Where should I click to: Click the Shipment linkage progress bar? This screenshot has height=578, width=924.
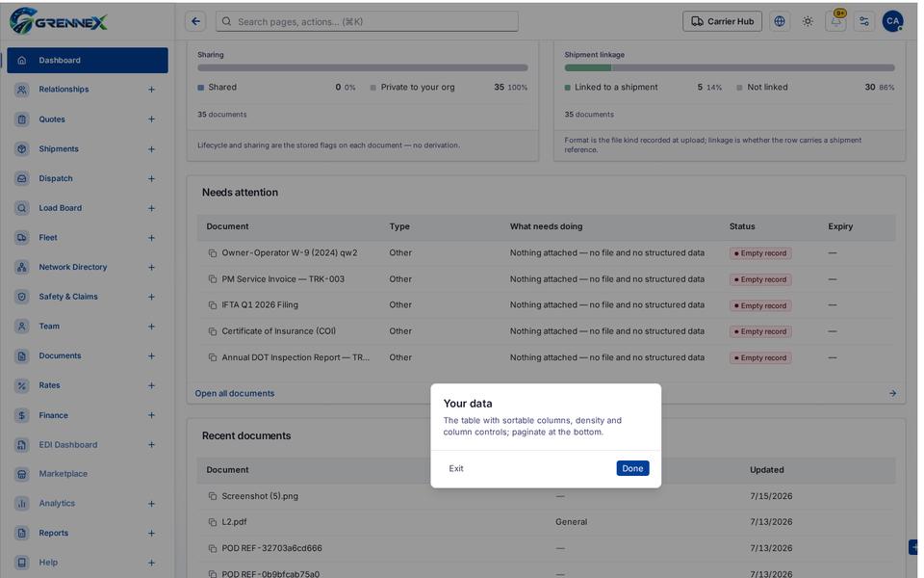pyautogui.click(x=730, y=67)
